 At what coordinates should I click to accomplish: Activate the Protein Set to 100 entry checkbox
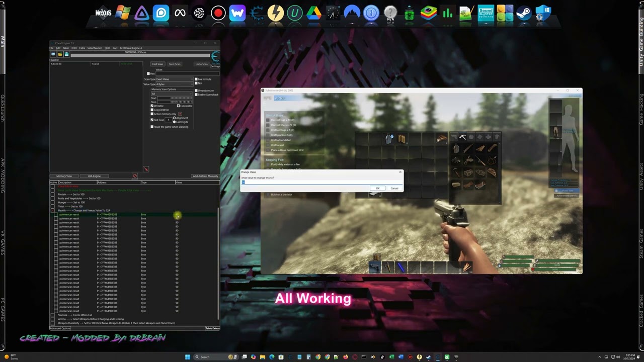point(53,195)
